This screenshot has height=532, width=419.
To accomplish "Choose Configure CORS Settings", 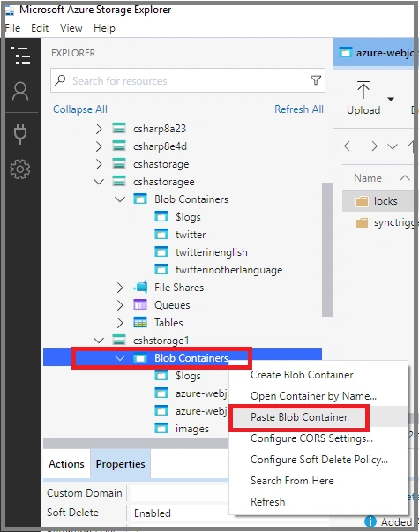I will coord(318,438).
